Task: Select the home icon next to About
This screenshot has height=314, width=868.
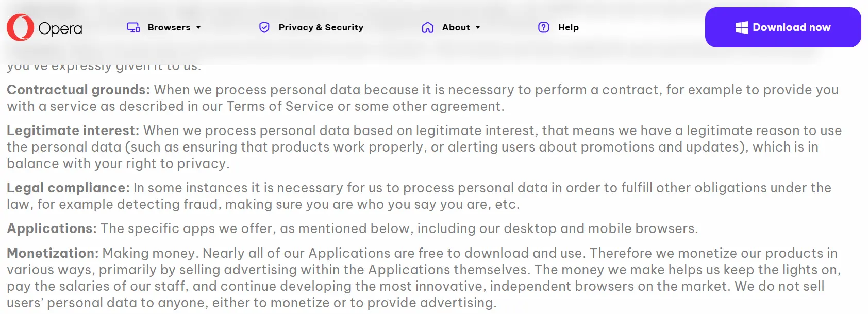Action: (427, 27)
